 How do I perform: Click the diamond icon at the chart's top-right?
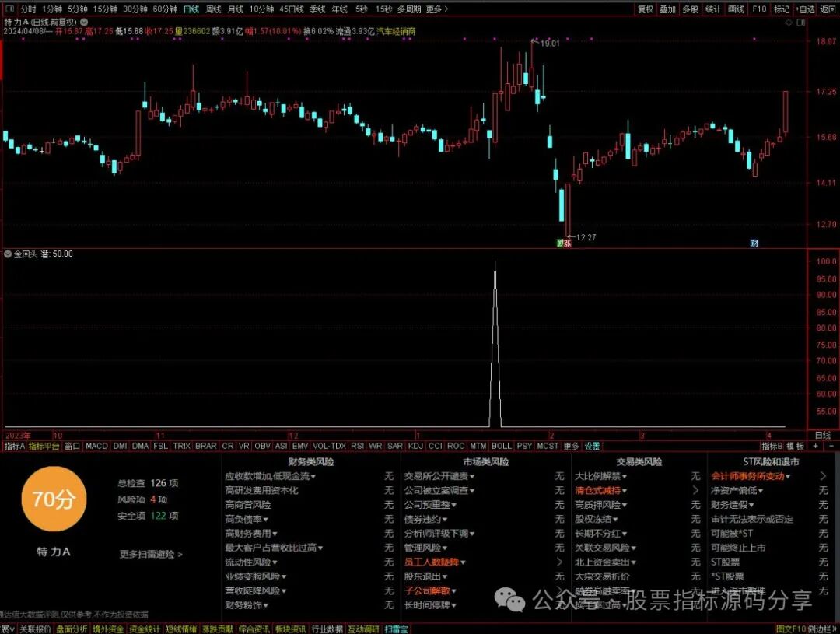(789, 23)
